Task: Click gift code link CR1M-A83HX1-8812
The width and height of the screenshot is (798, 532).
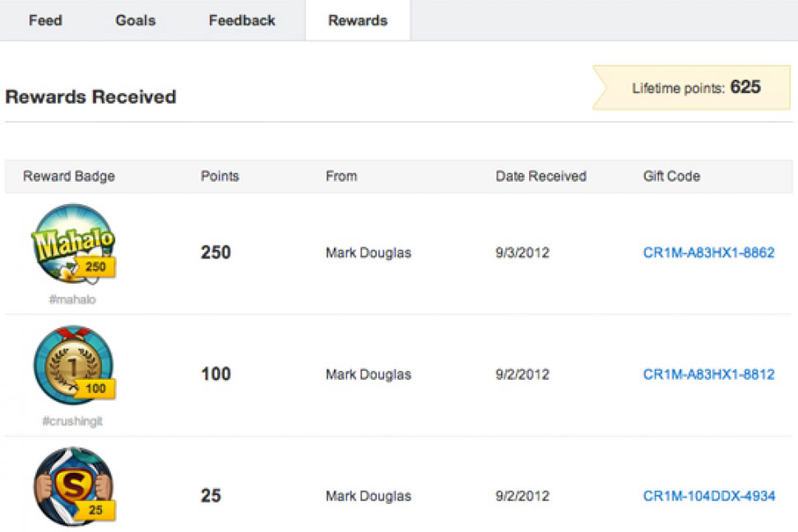Action: point(708,374)
